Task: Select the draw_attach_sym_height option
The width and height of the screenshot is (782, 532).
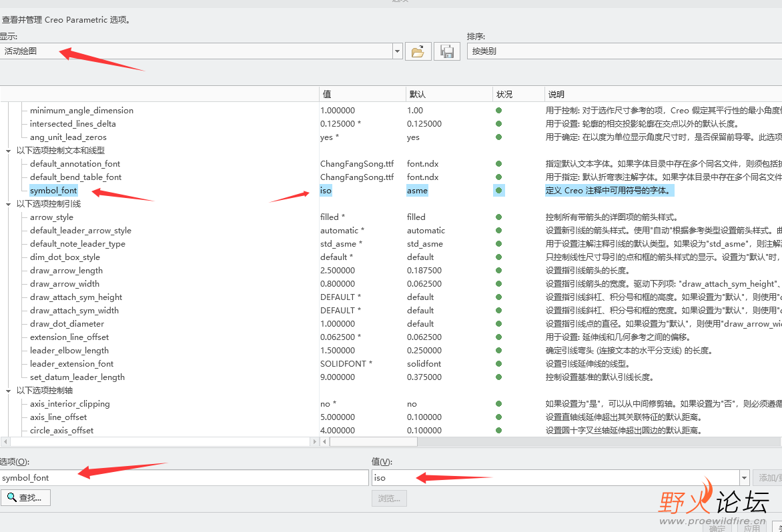Action: (x=76, y=297)
